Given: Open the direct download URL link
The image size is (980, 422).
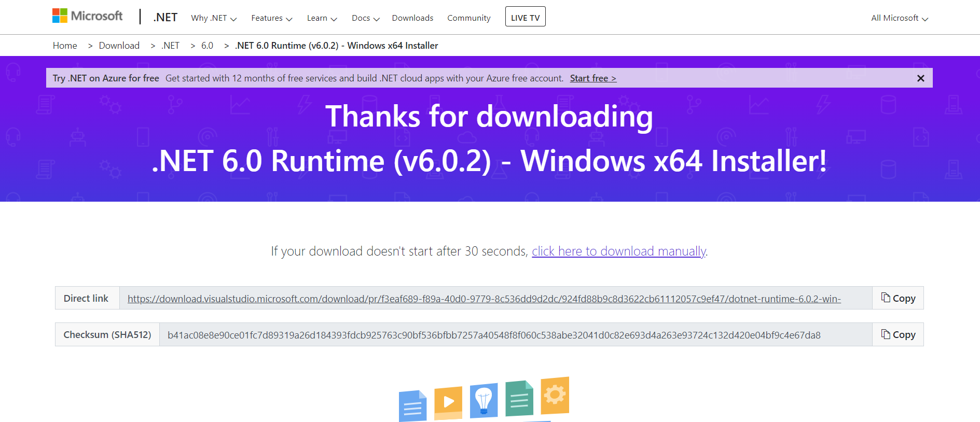Looking at the screenshot, I should pyautogui.click(x=485, y=299).
